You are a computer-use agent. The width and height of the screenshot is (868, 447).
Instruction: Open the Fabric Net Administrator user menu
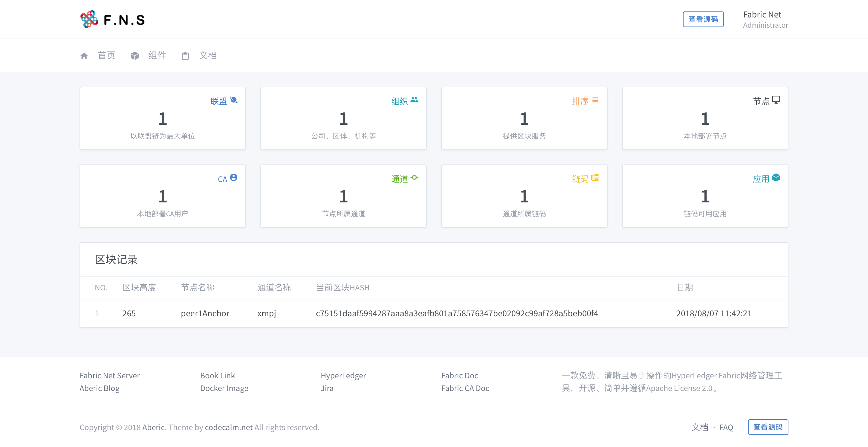765,20
